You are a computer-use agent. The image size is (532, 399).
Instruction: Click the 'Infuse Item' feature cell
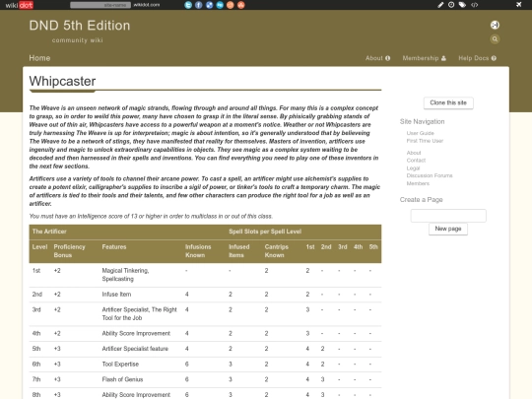pyautogui.click(x=116, y=295)
